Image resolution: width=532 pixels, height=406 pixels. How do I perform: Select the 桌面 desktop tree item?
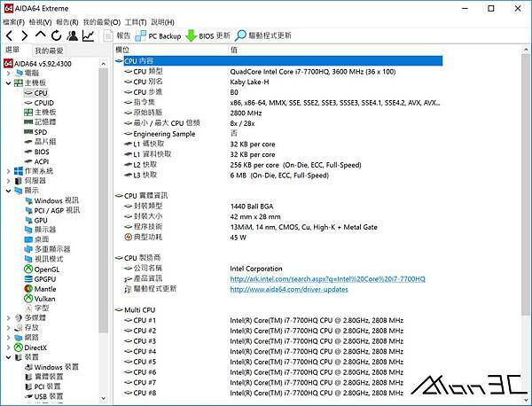tap(36, 239)
